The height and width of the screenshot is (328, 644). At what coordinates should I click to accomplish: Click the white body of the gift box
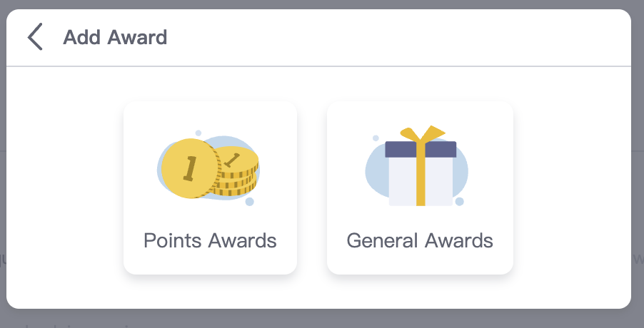pos(403,181)
